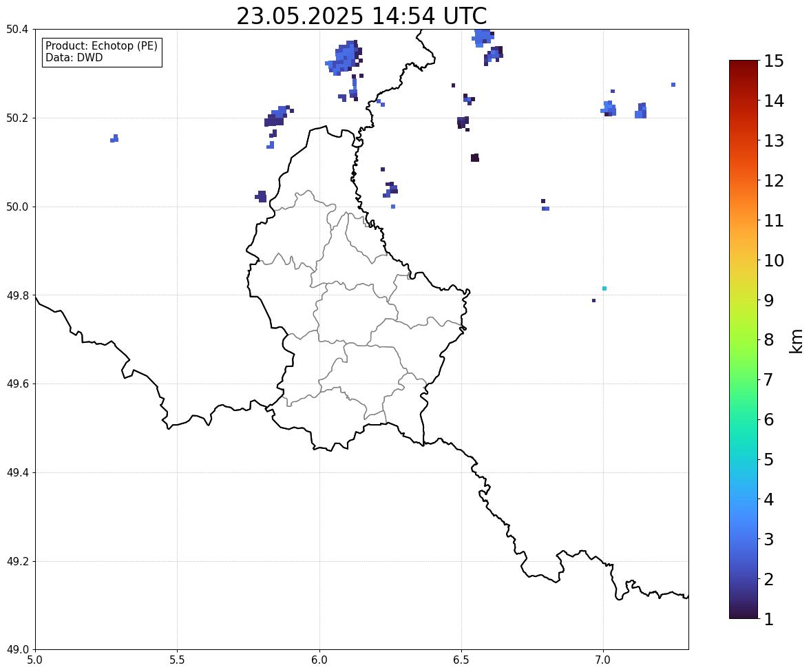Click the 'Product: Echotop (PE)' legend line
The image size is (811, 672).
pos(101,46)
